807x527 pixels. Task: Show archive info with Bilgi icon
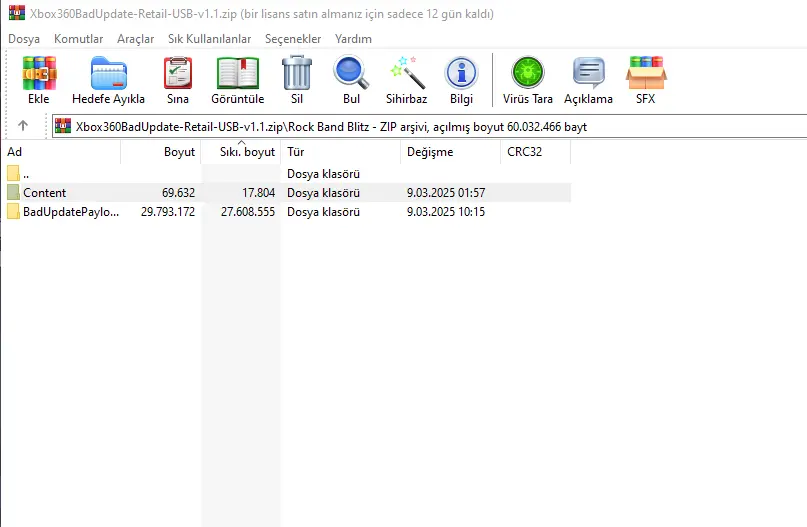point(462,73)
